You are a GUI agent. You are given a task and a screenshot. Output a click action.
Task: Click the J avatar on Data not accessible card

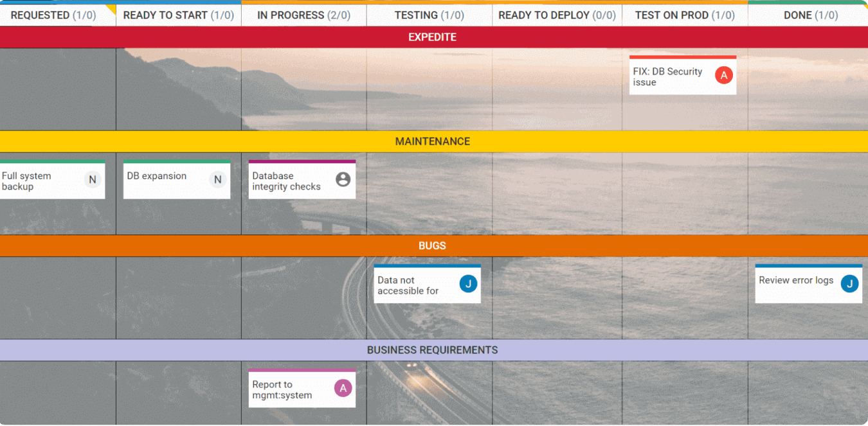coord(467,283)
